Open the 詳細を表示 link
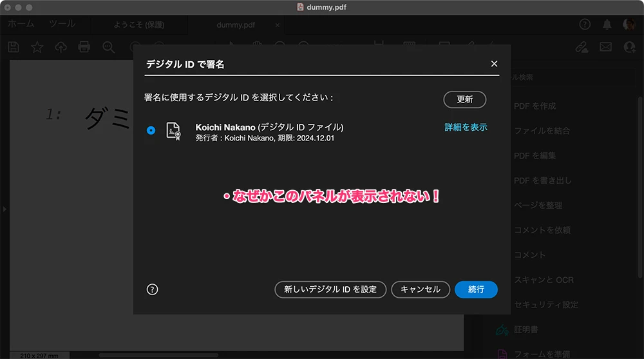 466,128
